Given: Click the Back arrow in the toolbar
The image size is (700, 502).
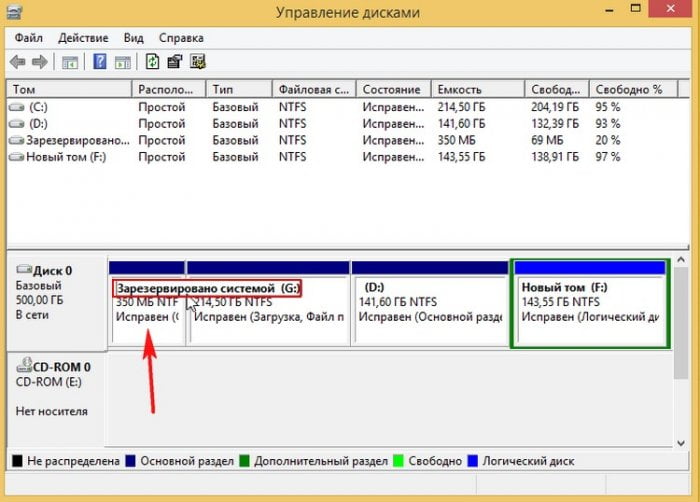Looking at the screenshot, I should tap(19, 62).
